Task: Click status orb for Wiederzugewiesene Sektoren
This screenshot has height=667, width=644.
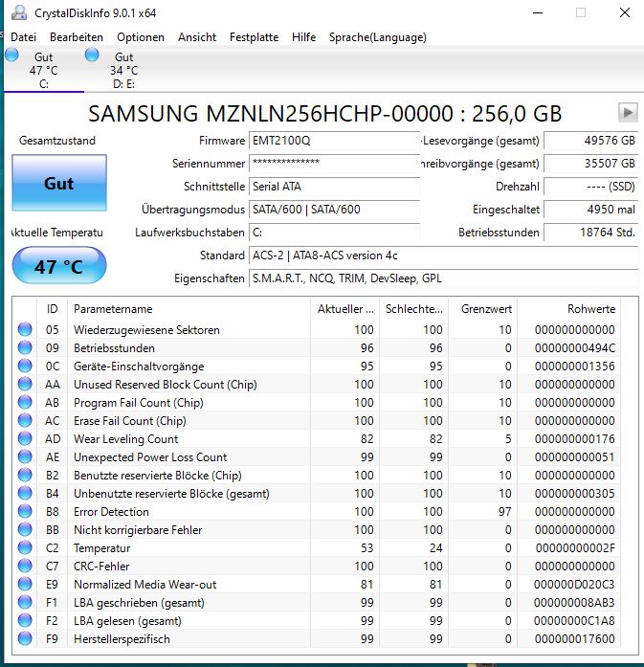Action: tap(25, 329)
